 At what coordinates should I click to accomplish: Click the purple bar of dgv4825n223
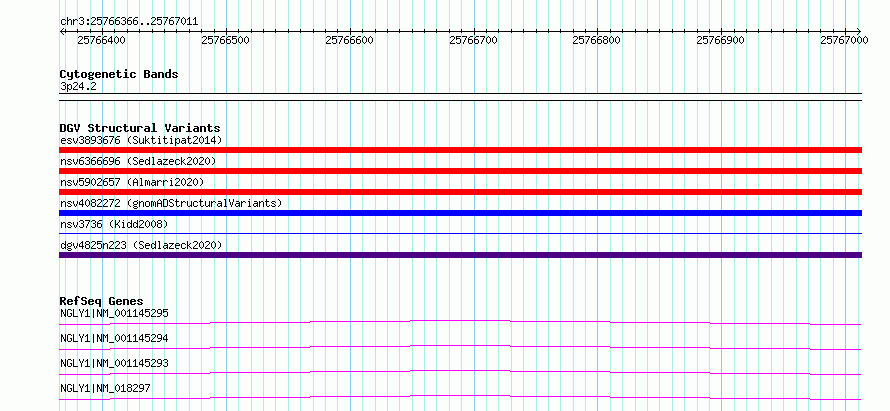click(460, 255)
